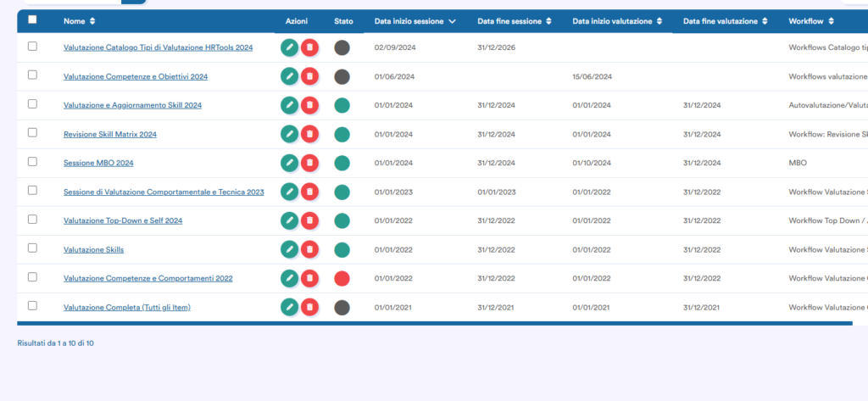Viewport: 868px width, 401px height.
Task: Tick checkbox for Valutazione Completa (Tutti gli Item)
Action: (33, 306)
